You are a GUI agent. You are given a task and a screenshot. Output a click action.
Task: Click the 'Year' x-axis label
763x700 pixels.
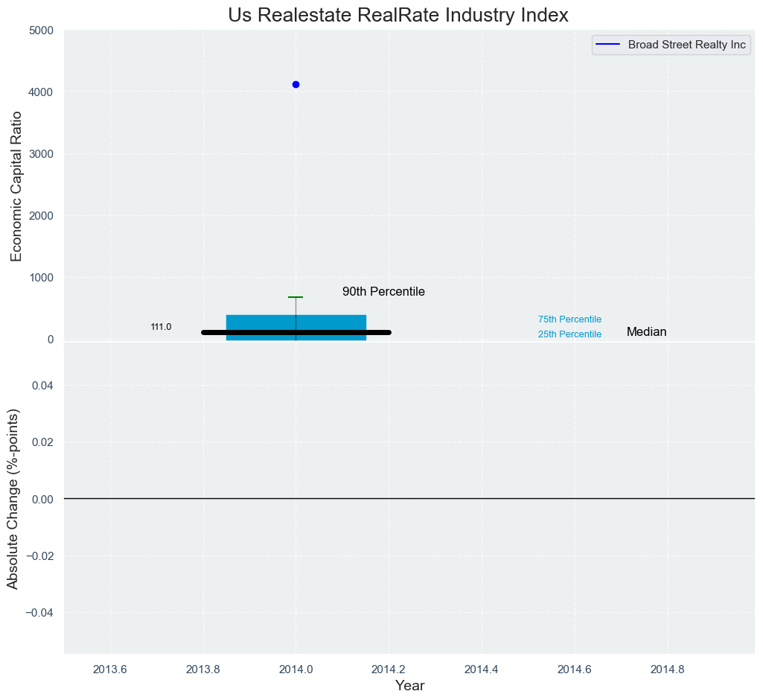coord(409,686)
